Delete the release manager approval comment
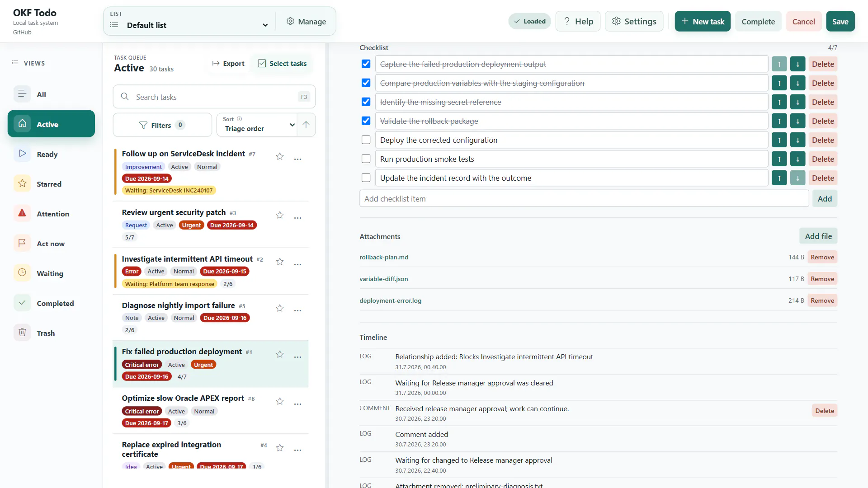This screenshot has height=488, width=868. coord(825,411)
